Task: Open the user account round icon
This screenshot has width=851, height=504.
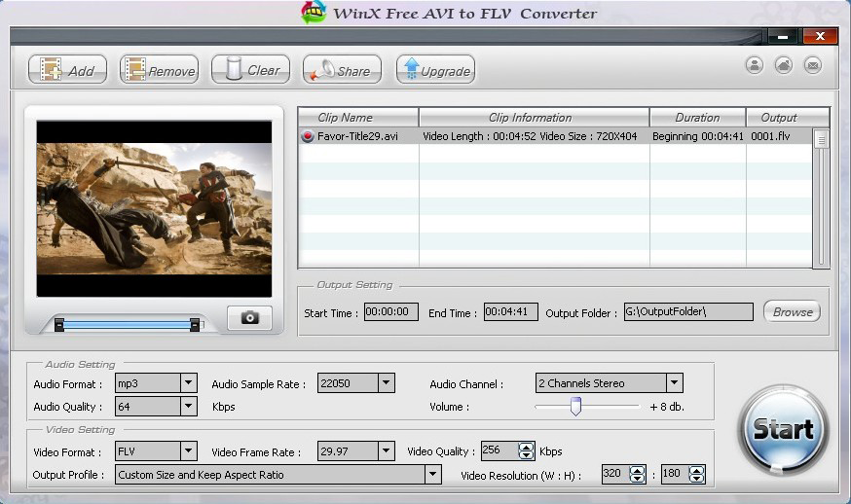Action: (755, 65)
